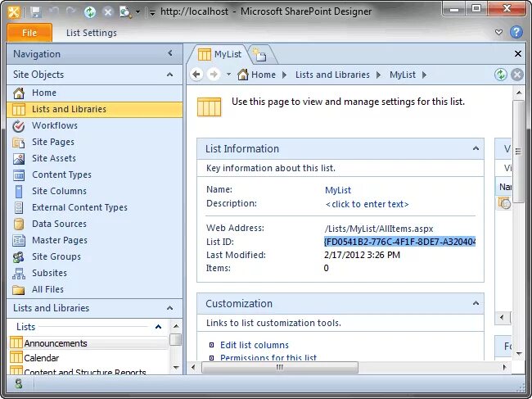Open the List Settings ribbon tab

click(92, 33)
